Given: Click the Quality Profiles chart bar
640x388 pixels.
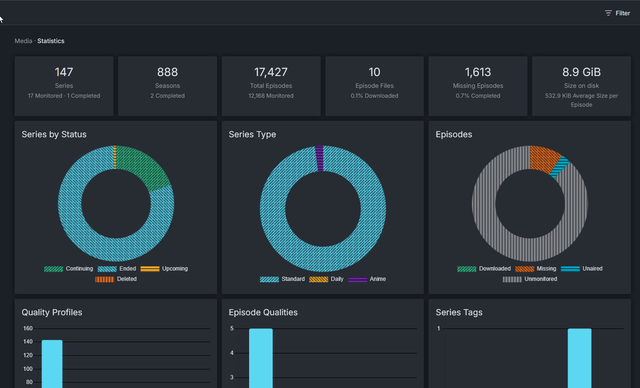Looking at the screenshot, I should point(52,364).
